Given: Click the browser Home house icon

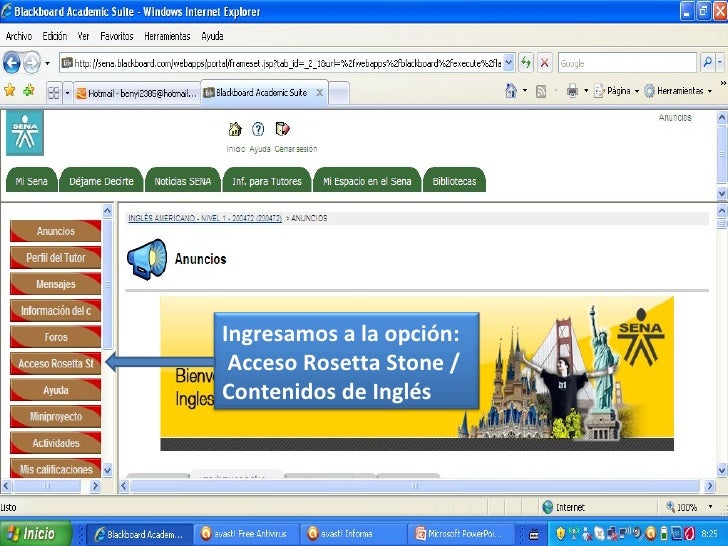Looking at the screenshot, I should (x=511, y=91).
